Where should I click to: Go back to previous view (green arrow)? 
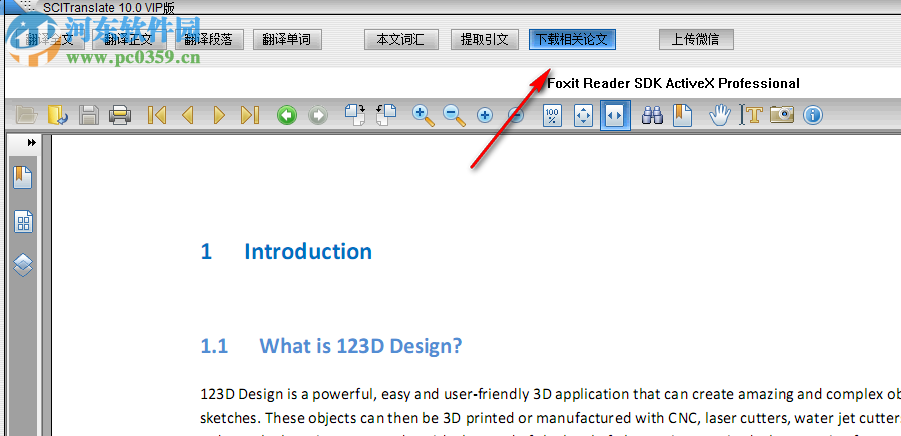pos(287,115)
